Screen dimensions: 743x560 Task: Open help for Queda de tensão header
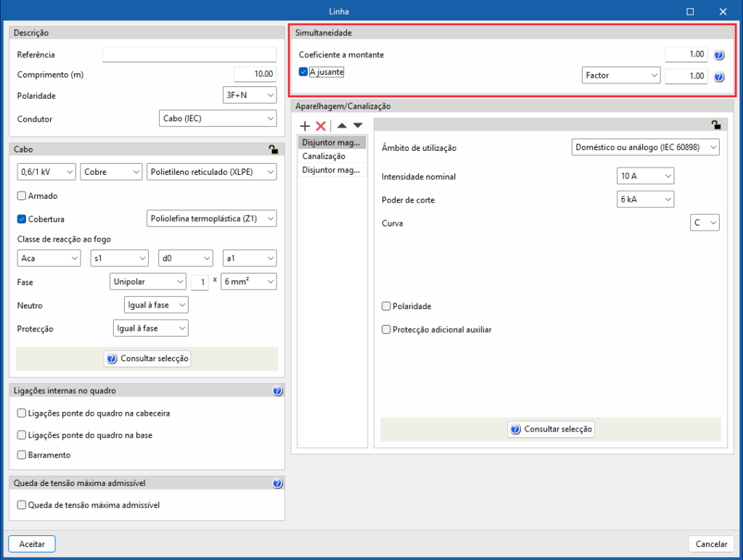point(278,483)
